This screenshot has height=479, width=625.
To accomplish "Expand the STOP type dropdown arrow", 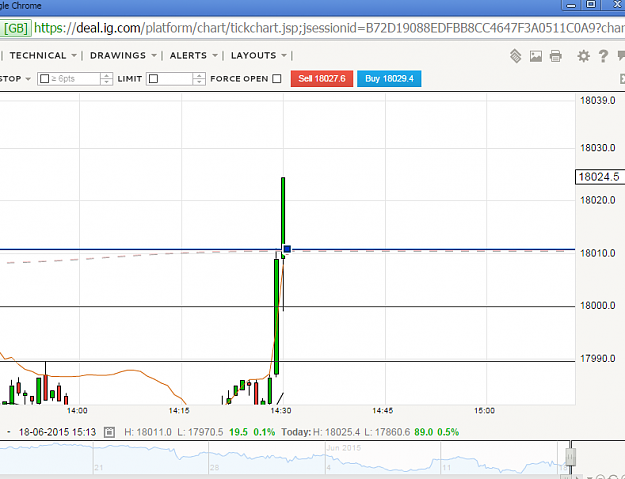I will coord(28,79).
